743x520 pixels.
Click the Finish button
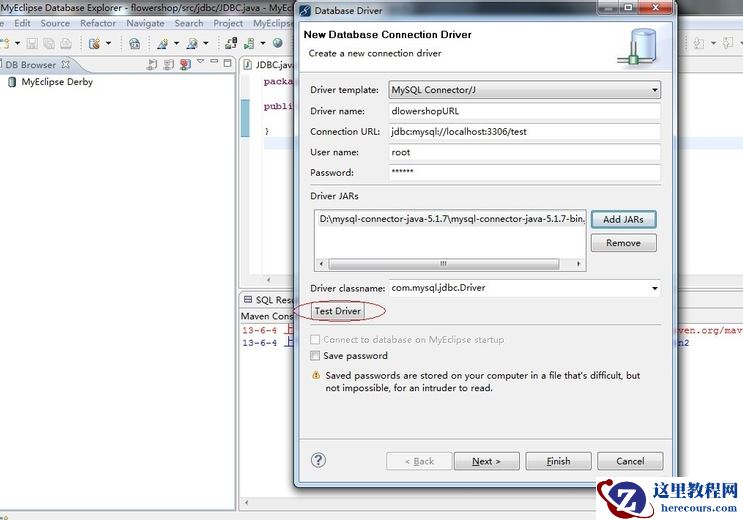coord(559,461)
